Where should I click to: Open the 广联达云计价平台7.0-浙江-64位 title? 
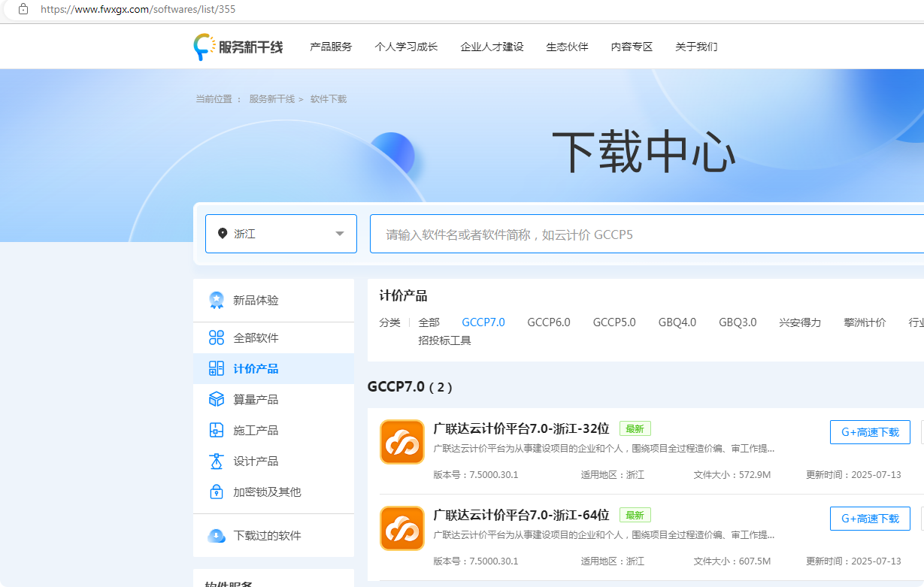[x=521, y=515]
